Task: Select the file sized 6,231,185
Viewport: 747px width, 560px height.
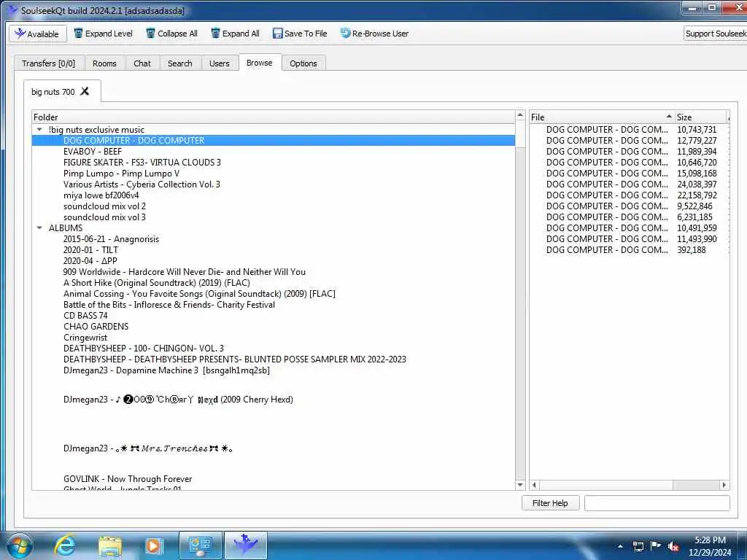Action: (x=629, y=217)
